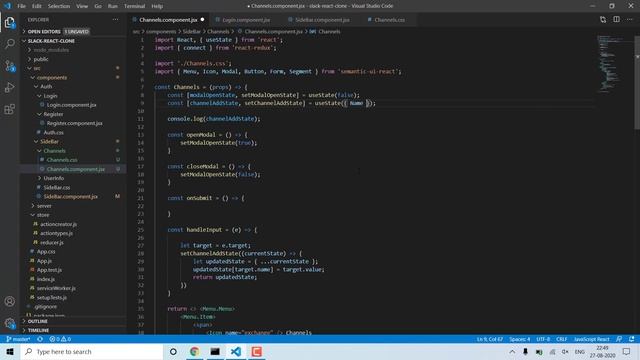Collapse the SLACK-REACT-CLONE root folder
This screenshot has height=360, width=640.
coord(51,41)
